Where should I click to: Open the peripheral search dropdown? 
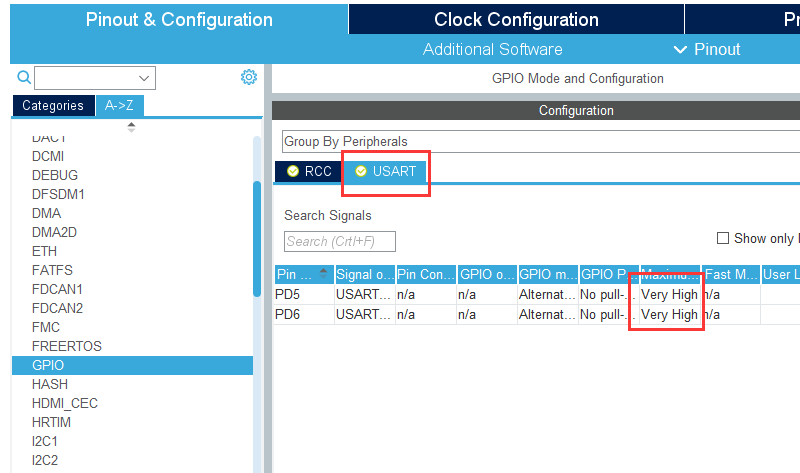145,78
